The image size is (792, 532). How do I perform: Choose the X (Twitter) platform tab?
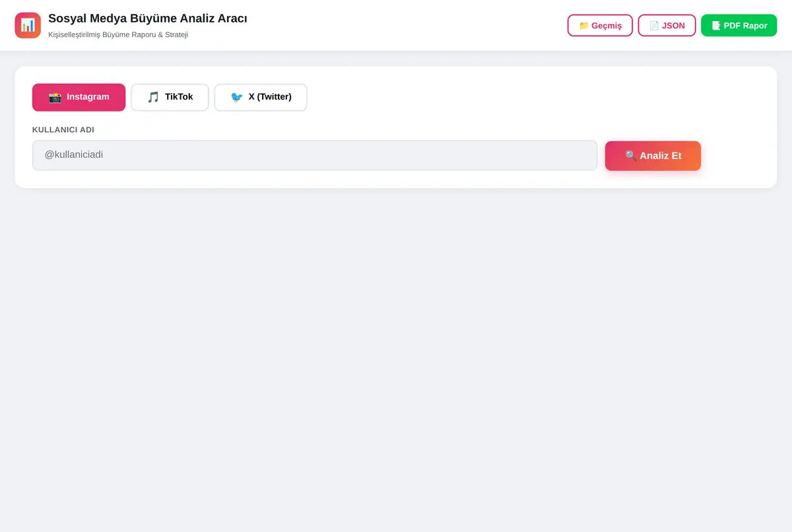tap(261, 97)
